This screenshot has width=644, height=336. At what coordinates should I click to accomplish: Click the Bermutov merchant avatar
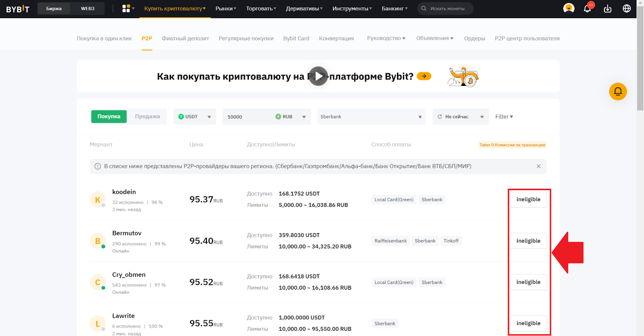[98, 241]
